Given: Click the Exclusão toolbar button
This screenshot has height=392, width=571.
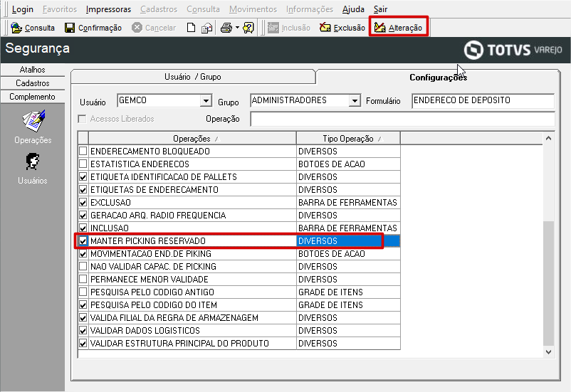Looking at the screenshot, I should click(x=342, y=28).
